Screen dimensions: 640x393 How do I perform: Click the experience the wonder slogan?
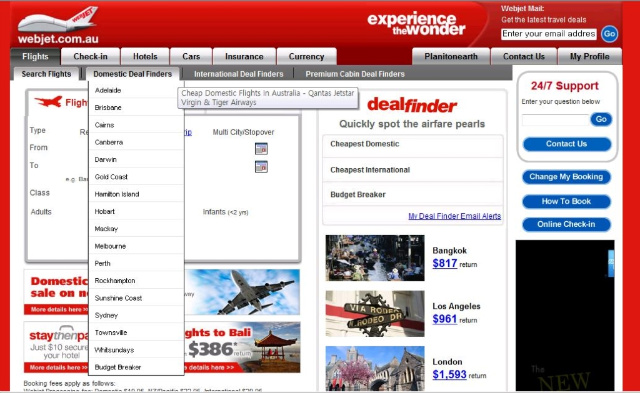[x=416, y=24]
